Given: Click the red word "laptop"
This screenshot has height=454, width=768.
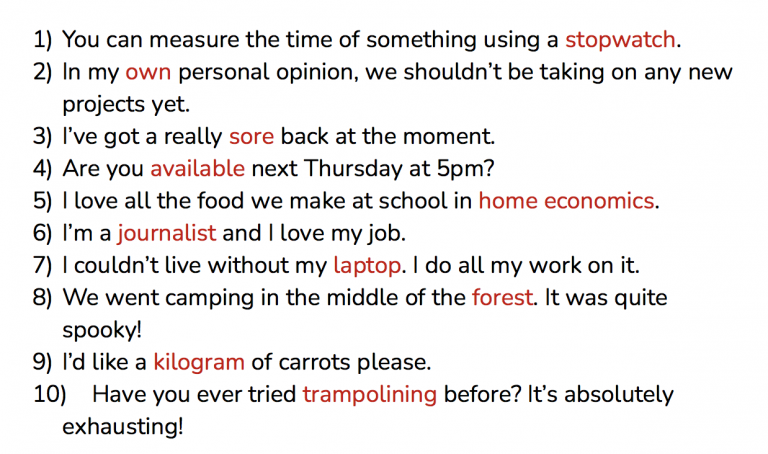Looking at the screenshot, I should pyautogui.click(x=367, y=267).
